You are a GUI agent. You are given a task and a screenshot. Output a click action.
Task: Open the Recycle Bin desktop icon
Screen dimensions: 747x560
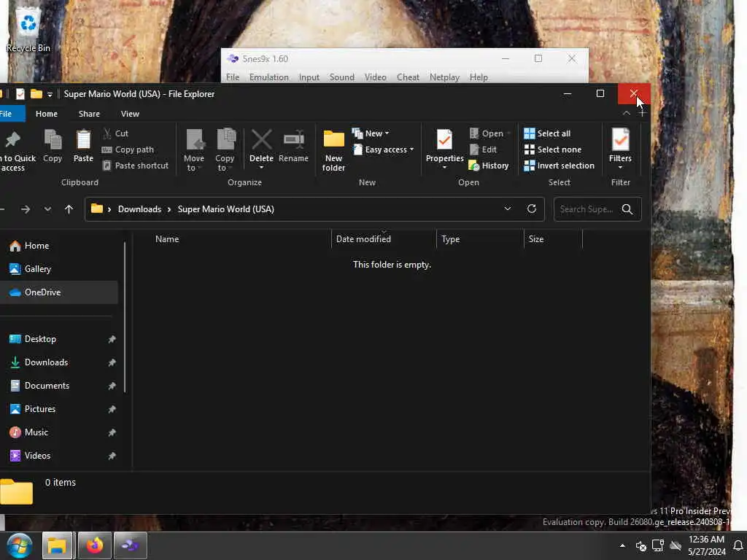(x=28, y=29)
